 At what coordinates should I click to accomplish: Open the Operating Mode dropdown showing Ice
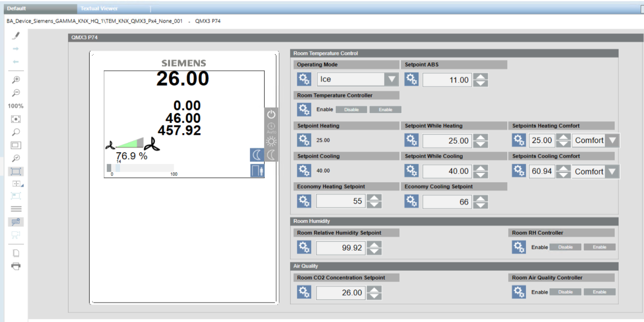[x=391, y=79]
